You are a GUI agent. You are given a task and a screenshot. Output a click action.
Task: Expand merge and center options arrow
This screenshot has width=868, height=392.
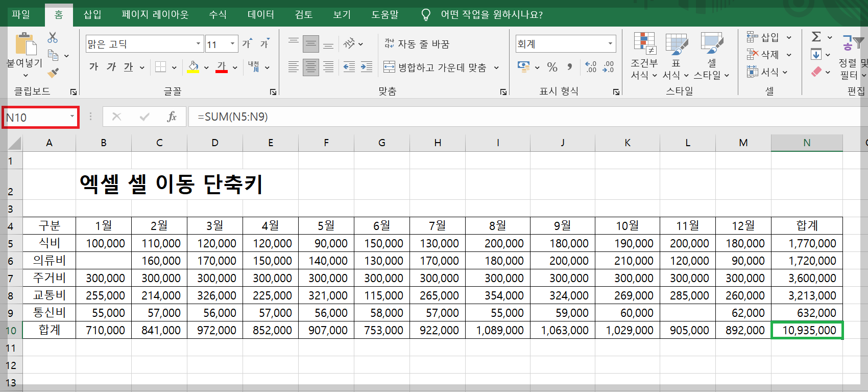[496, 67]
